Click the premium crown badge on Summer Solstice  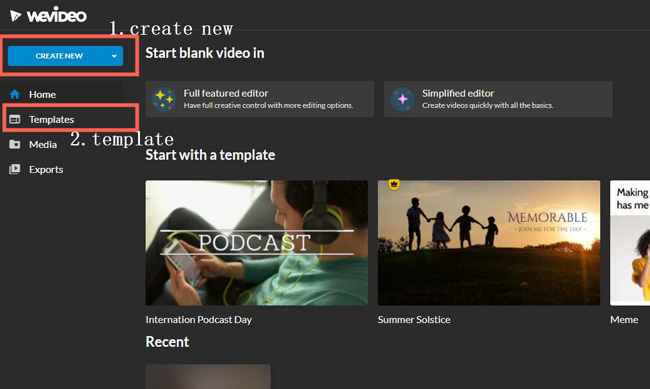[394, 184]
